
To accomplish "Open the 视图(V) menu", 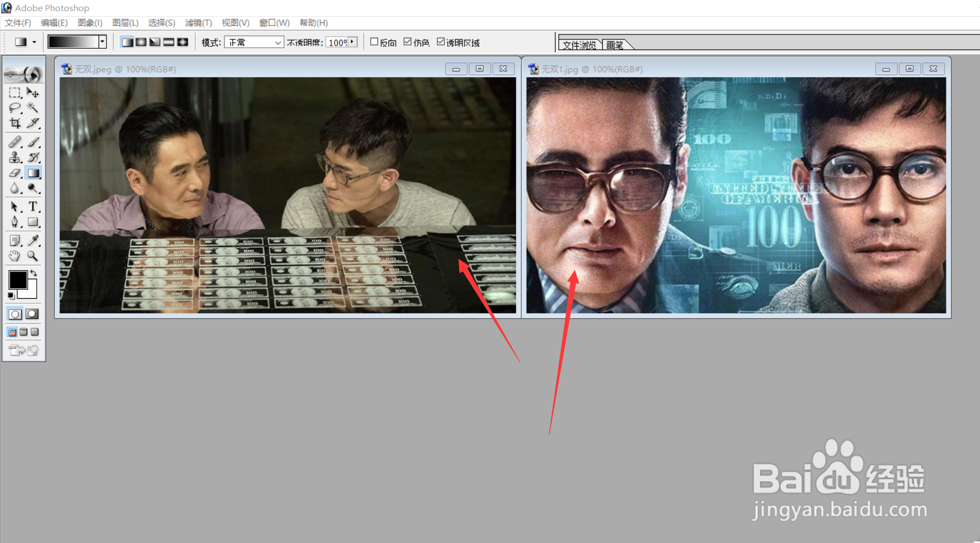I will 235,23.
